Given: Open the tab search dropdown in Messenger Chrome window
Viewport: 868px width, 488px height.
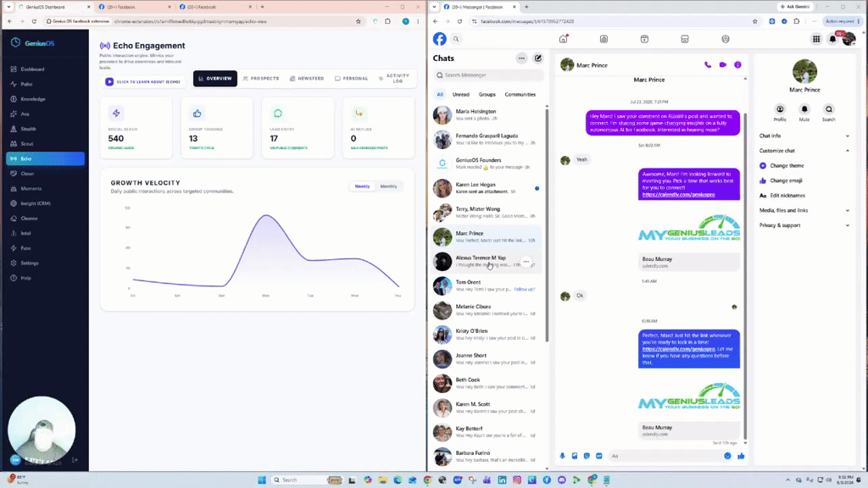Looking at the screenshot, I should [435, 7].
